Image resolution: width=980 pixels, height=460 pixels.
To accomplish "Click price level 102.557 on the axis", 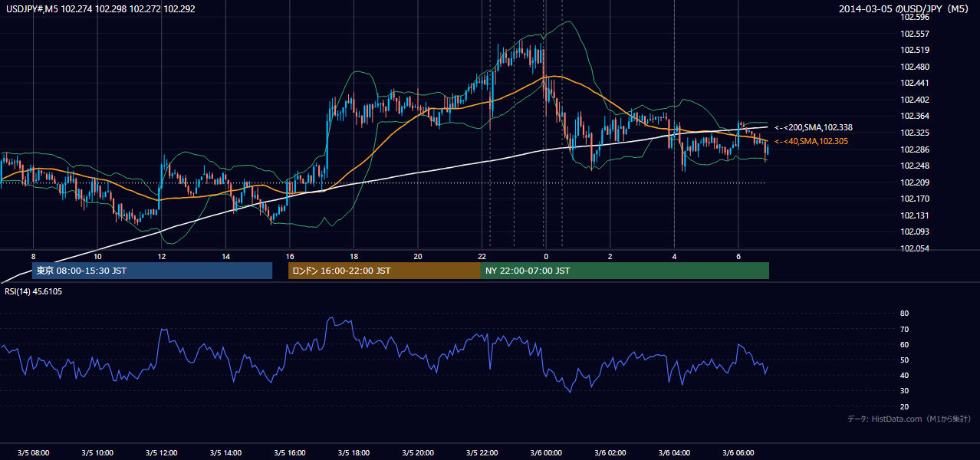I will [913, 34].
